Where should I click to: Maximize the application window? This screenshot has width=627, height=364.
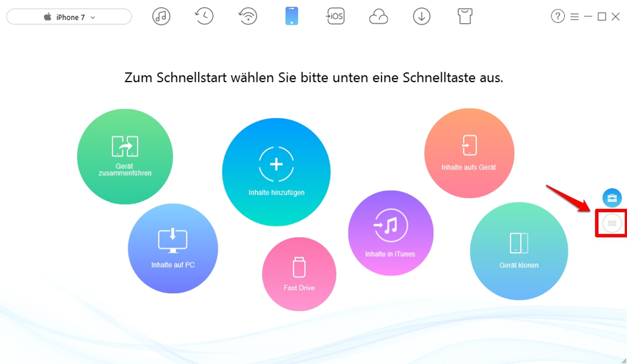point(602,16)
